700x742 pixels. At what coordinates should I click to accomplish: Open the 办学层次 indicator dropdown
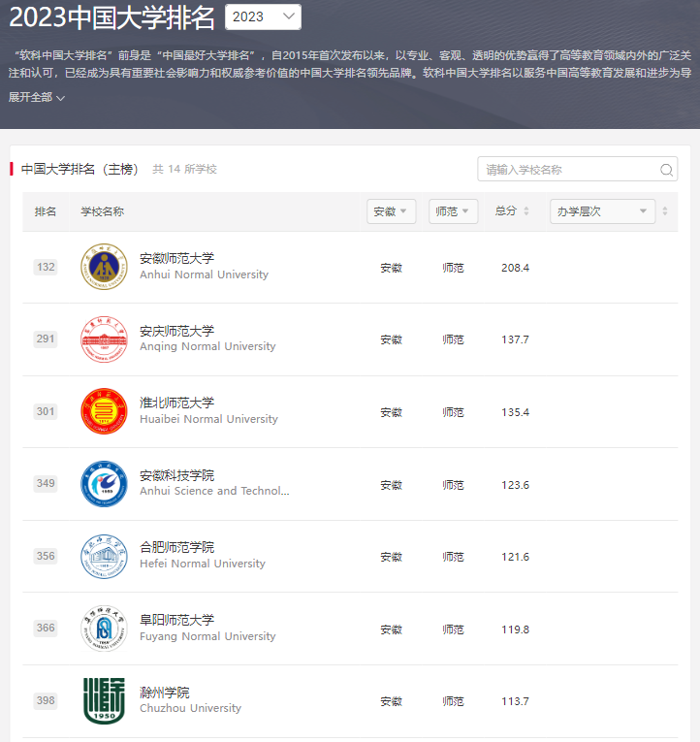[x=601, y=211]
